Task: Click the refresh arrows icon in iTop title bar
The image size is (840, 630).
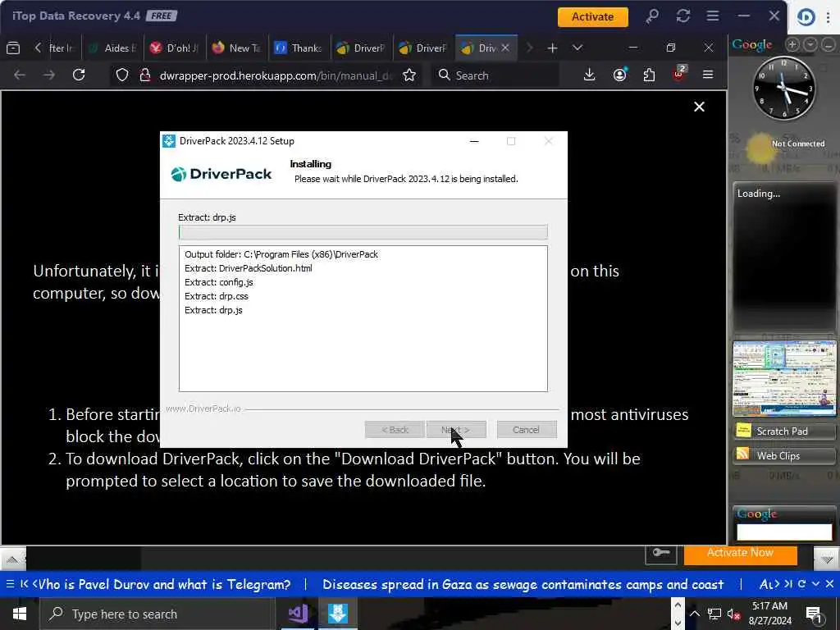Action: pos(683,16)
